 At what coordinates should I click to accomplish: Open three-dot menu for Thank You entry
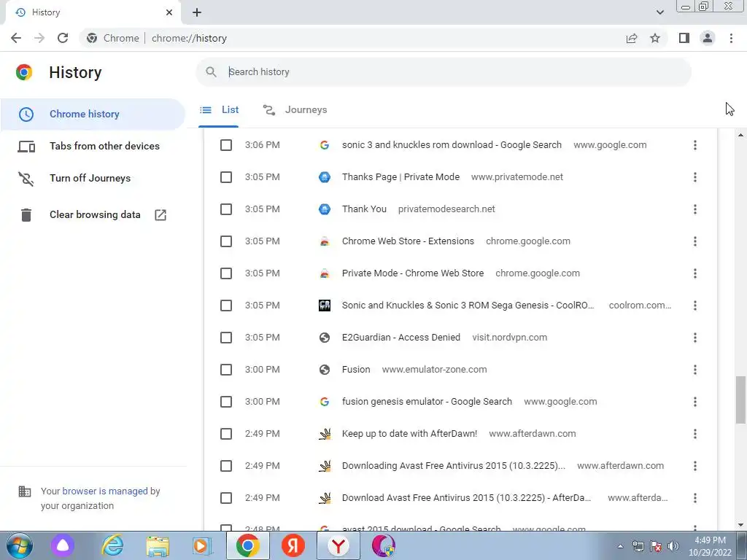coord(695,209)
